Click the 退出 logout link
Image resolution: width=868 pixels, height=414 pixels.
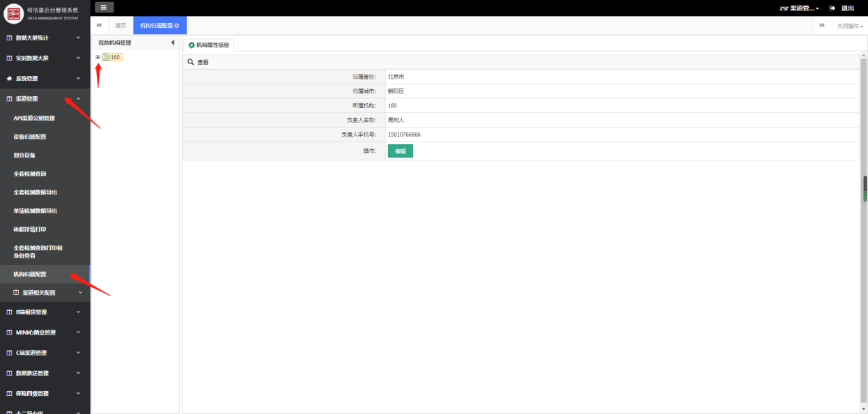coord(848,8)
